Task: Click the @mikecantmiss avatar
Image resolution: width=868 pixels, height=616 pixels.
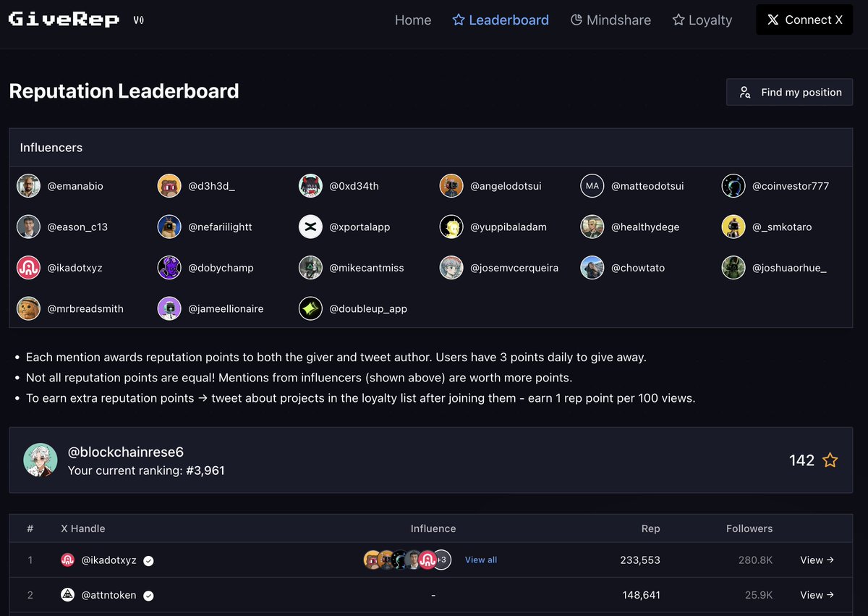Action: pyautogui.click(x=310, y=268)
